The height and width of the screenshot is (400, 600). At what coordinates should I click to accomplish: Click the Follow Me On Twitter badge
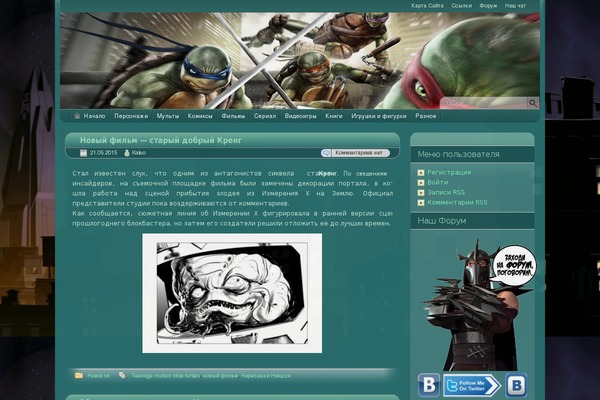coord(472,385)
